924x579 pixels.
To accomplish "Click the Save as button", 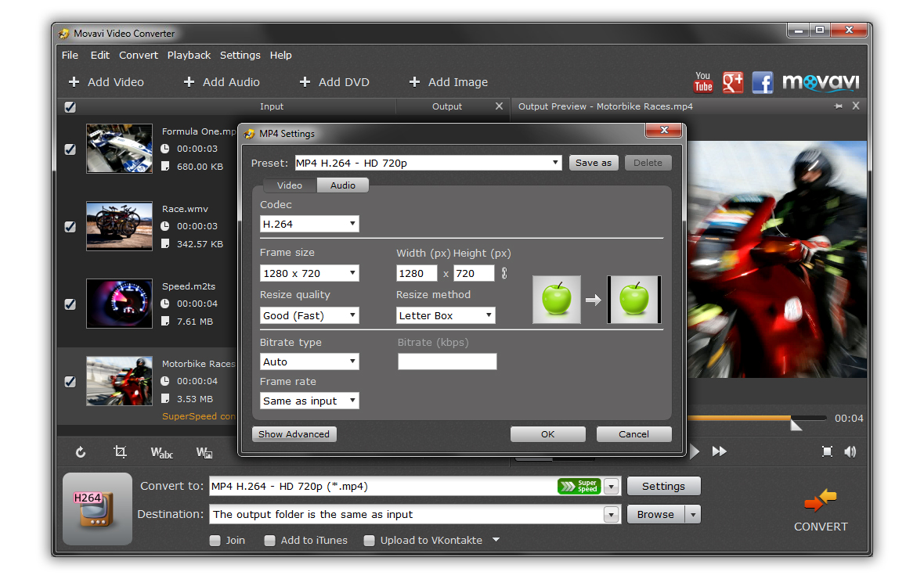I will point(594,163).
